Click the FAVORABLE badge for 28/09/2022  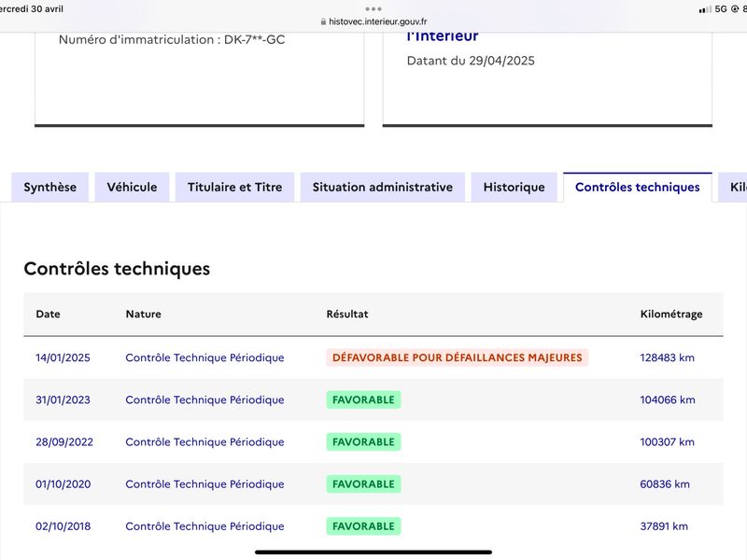363,441
